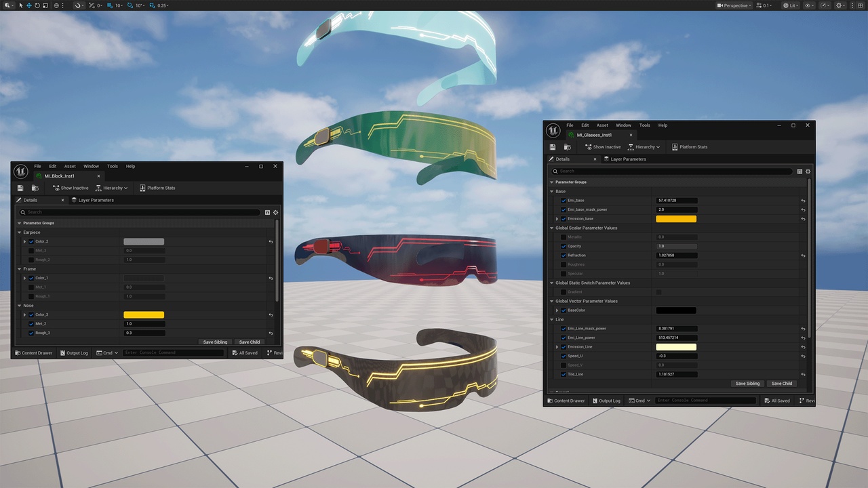The width and height of the screenshot is (868, 488).
Task: Collapse Frame parameter group
Action: click(20, 269)
